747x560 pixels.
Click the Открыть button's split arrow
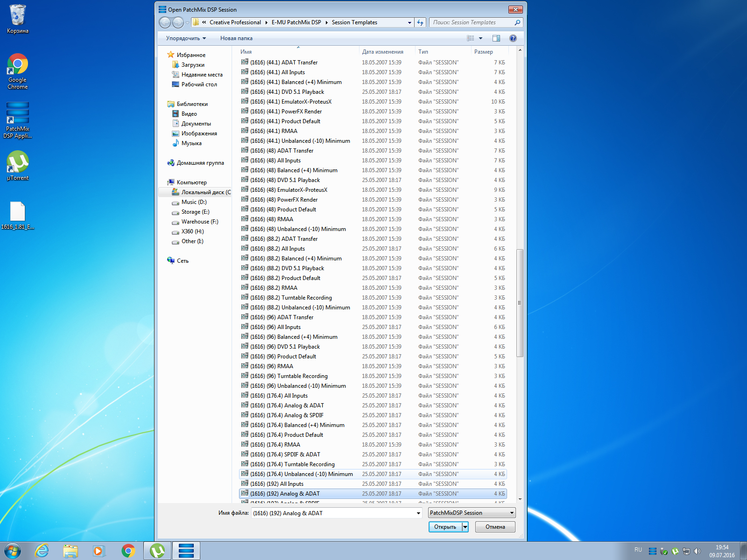pyautogui.click(x=465, y=527)
